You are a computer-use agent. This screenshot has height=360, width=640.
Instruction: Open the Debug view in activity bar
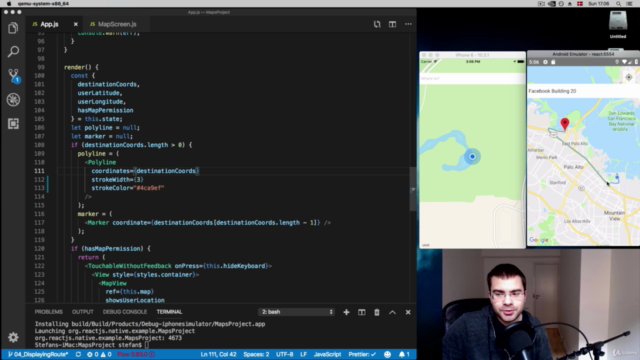[x=13, y=100]
